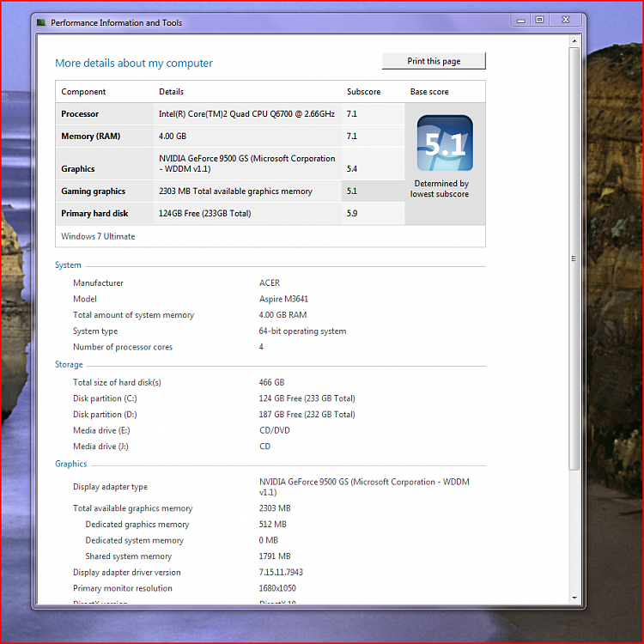Click the vertical scrollbar thumb
This screenshot has width=644, height=644.
(x=574, y=258)
